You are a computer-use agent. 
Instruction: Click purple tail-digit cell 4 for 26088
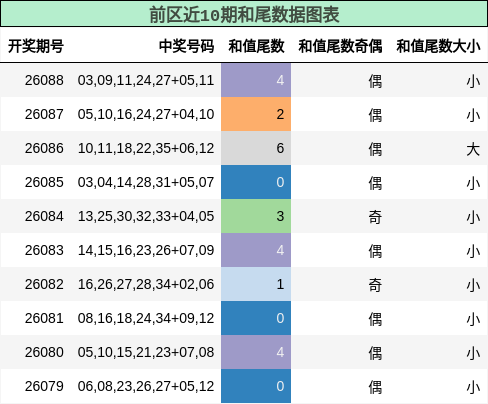click(x=256, y=80)
